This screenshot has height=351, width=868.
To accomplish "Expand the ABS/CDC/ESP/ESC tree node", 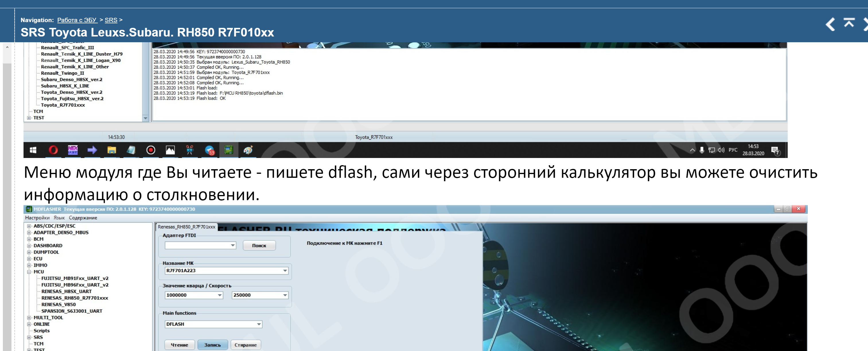I will [29, 226].
